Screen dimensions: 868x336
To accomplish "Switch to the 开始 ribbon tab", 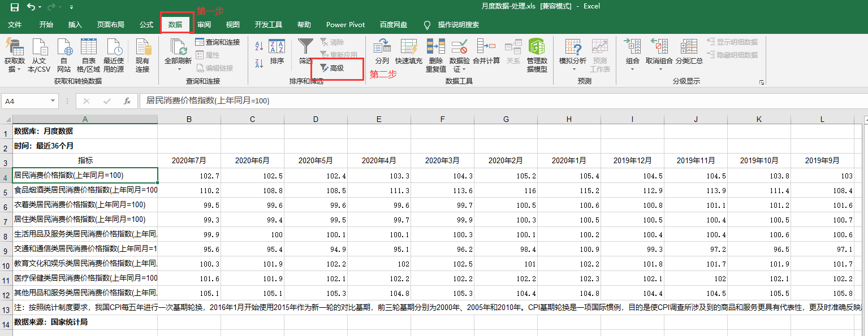I will coord(46,25).
